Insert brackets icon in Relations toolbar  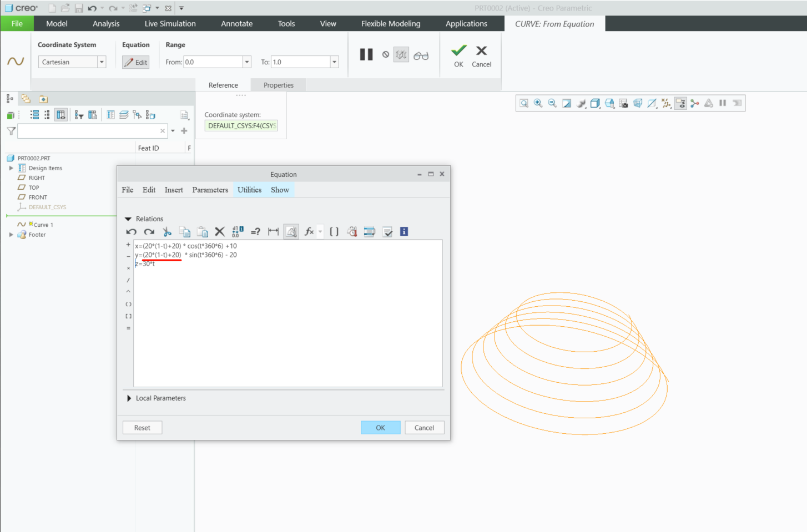click(334, 232)
